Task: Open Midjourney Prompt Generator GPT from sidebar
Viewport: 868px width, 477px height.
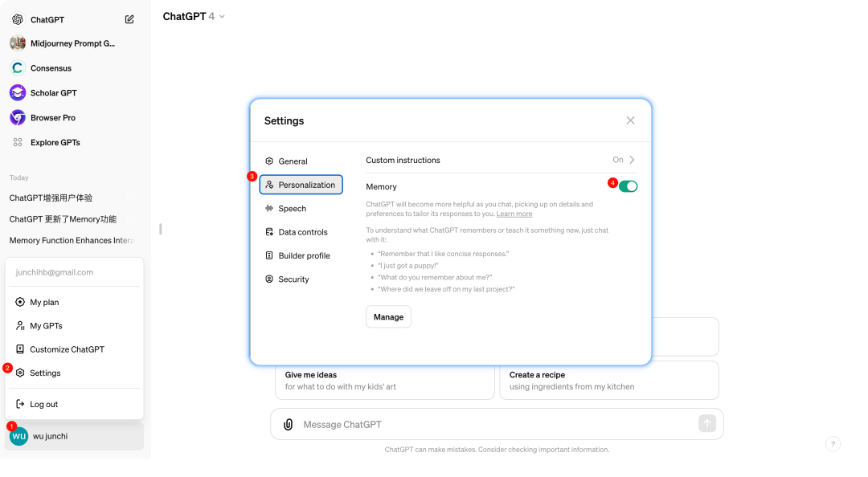Action: pos(72,43)
